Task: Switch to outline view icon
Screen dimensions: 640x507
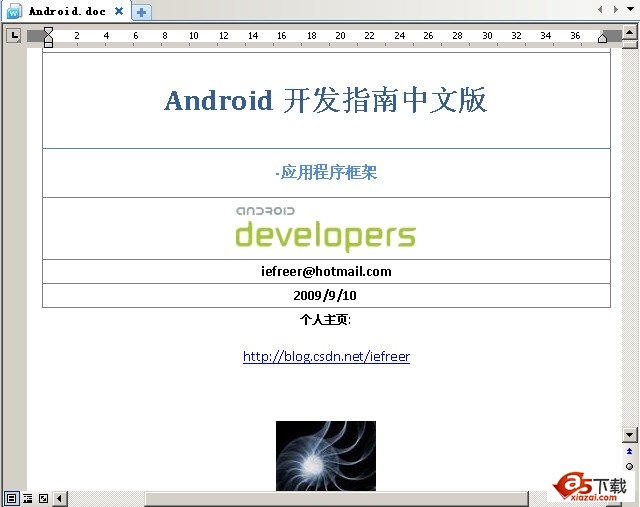Action: [x=27, y=498]
